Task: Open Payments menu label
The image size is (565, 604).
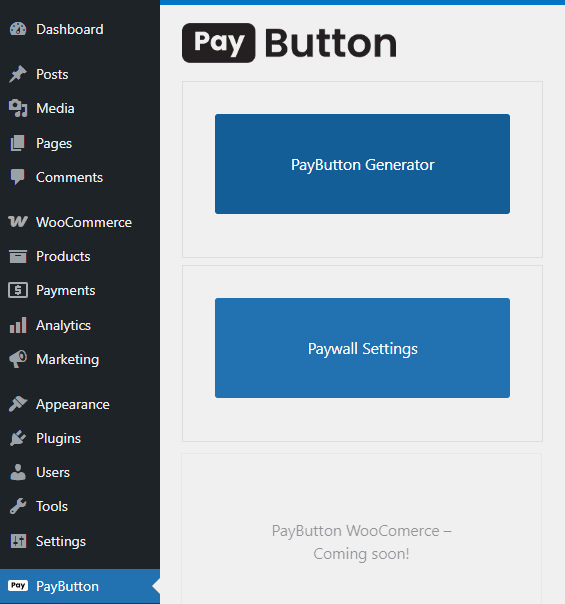Action: pyautogui.click(x=65, y=291)
